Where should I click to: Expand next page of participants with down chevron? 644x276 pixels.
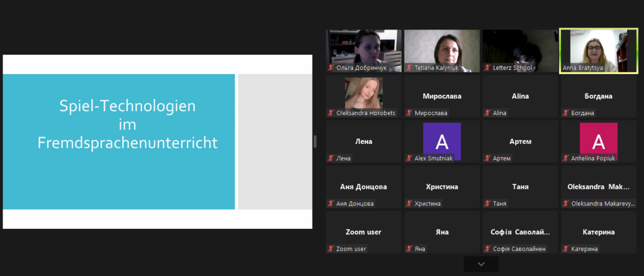click(x=481, y=265)
